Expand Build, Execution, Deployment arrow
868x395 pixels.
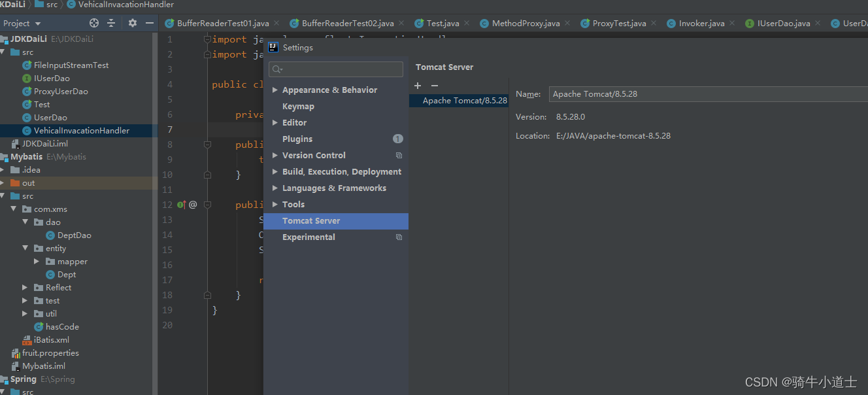point(275,172)
